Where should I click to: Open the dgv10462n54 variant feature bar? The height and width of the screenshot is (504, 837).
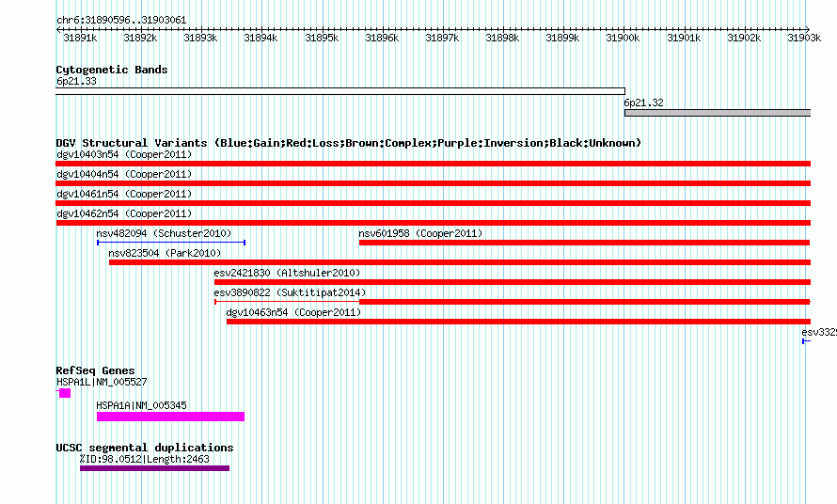coord(433,223)
